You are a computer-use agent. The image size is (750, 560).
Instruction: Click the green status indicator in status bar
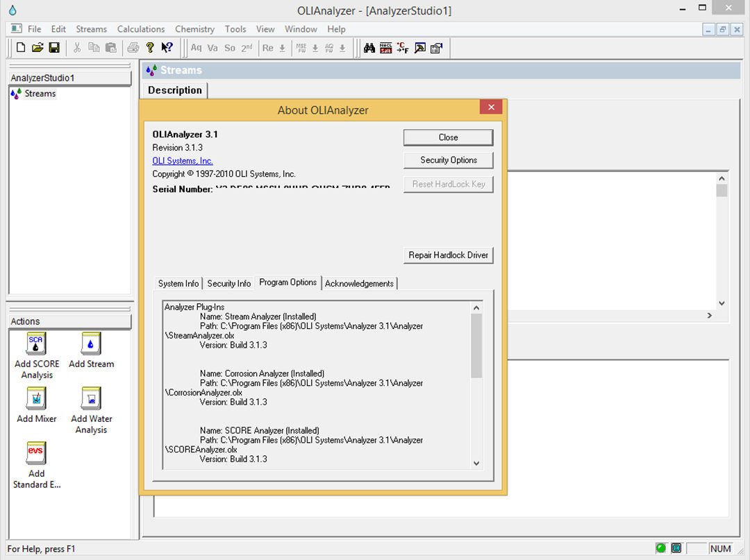[661, 548]
